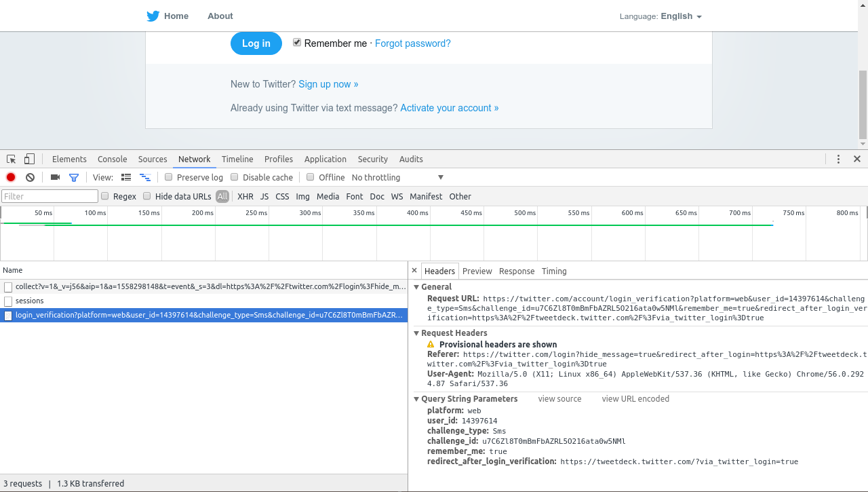Select the Headers detail tab
Viewport: 868px width, 492px height.
440,271
